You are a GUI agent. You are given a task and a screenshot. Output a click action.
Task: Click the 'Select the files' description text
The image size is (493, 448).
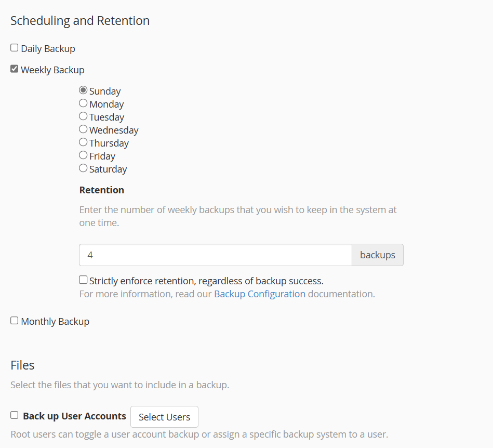coord(119,386)
